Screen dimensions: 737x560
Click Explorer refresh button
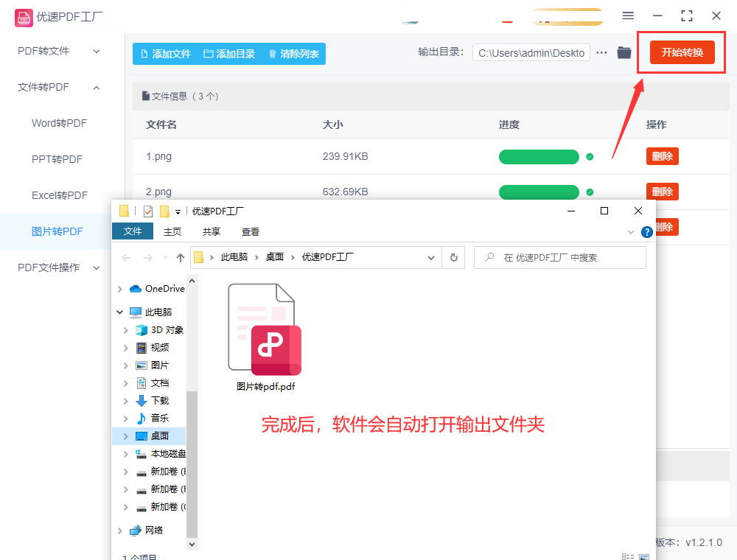[x=453, y=257]
